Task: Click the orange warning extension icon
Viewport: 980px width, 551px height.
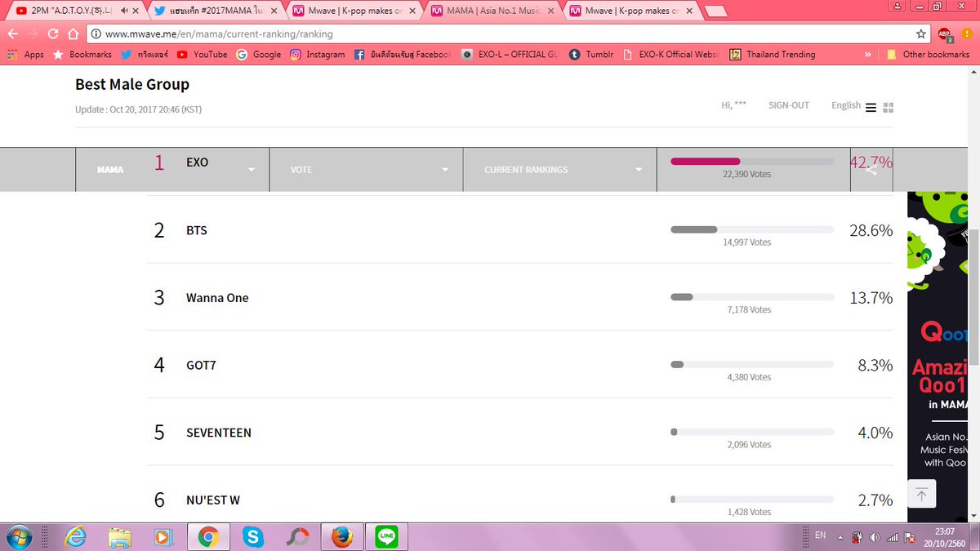Action: click(967, 34)
